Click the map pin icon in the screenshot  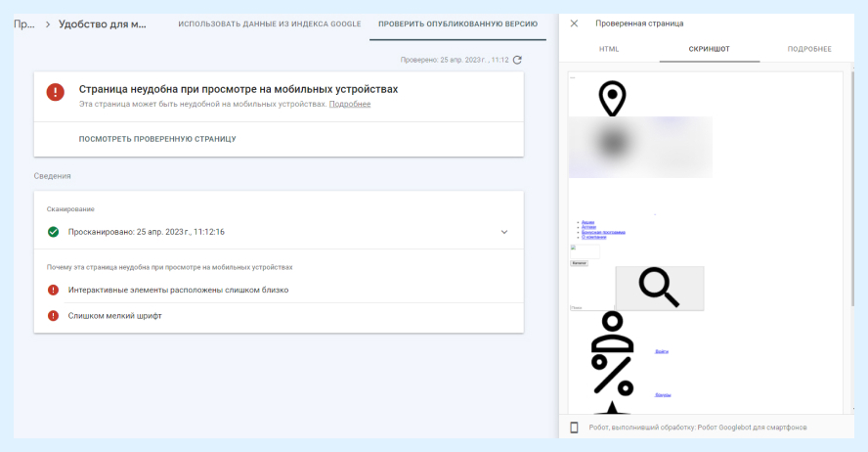[612, 99]
